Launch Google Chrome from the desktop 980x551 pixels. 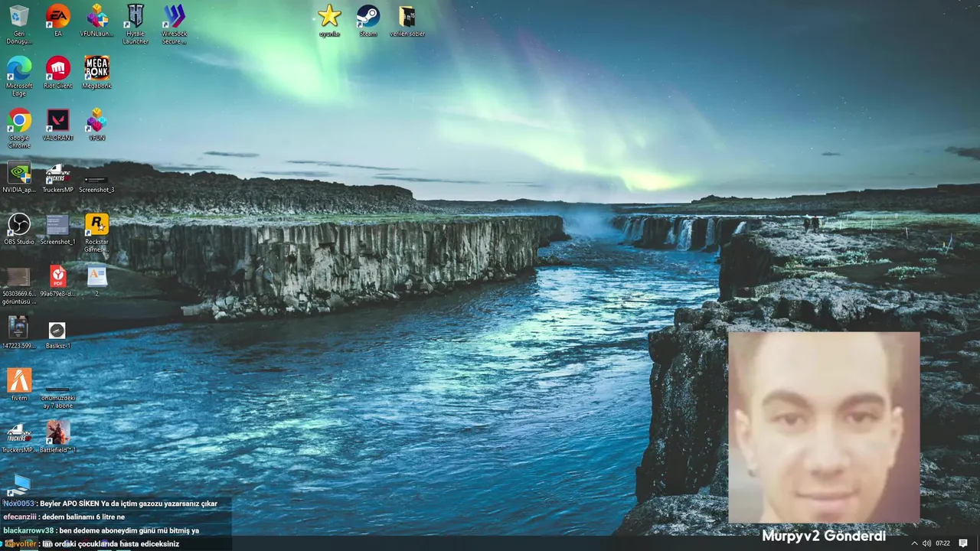tap(19, 128)
